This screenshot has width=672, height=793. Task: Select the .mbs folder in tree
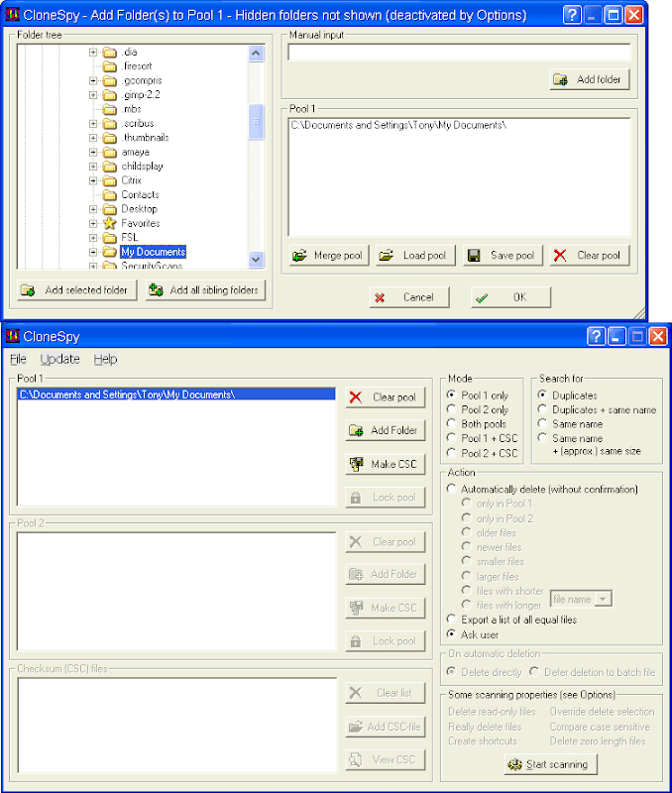(132, 109)
